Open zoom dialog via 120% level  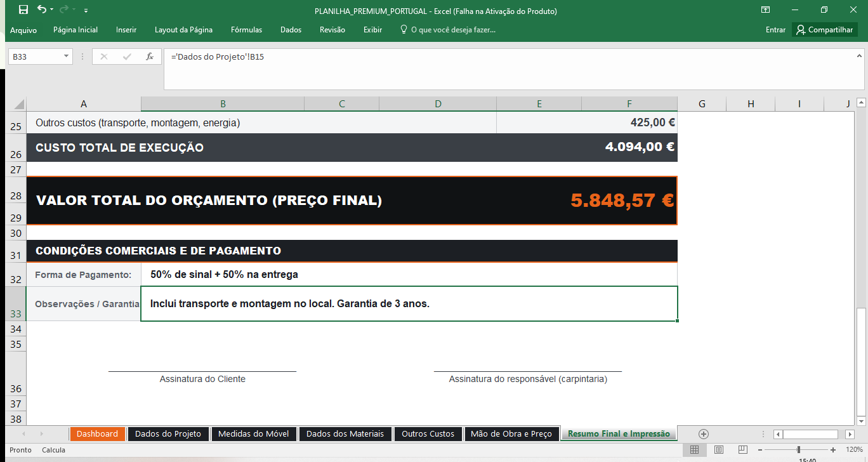point(854,450)
